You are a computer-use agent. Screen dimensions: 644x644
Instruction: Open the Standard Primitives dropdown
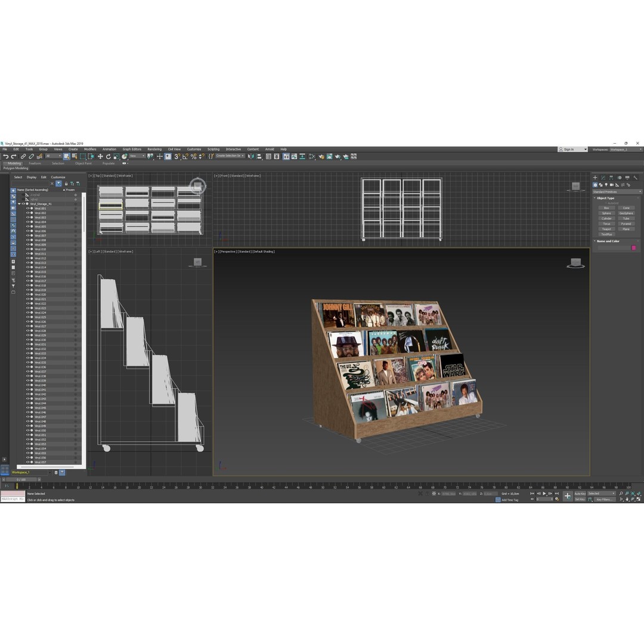tap(617, 192)
